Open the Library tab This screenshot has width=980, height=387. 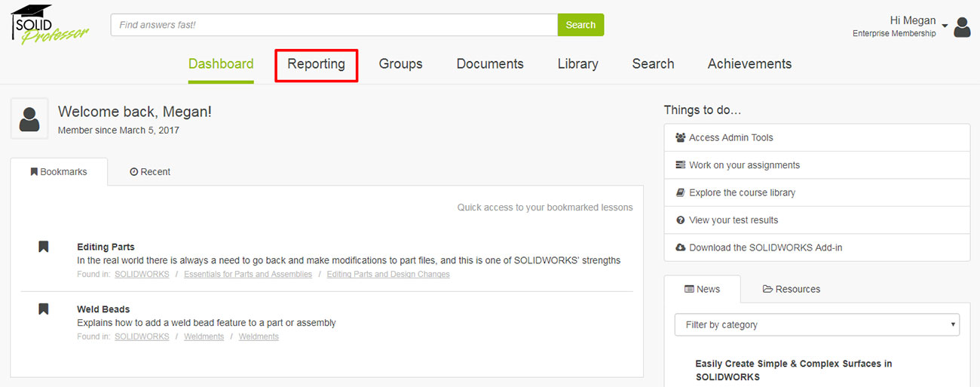[578, 64]
